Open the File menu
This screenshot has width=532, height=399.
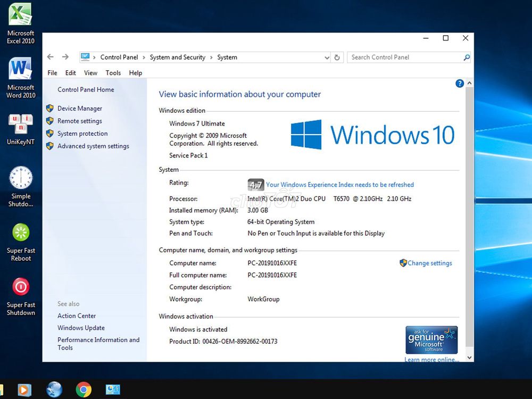click(52, 73)
